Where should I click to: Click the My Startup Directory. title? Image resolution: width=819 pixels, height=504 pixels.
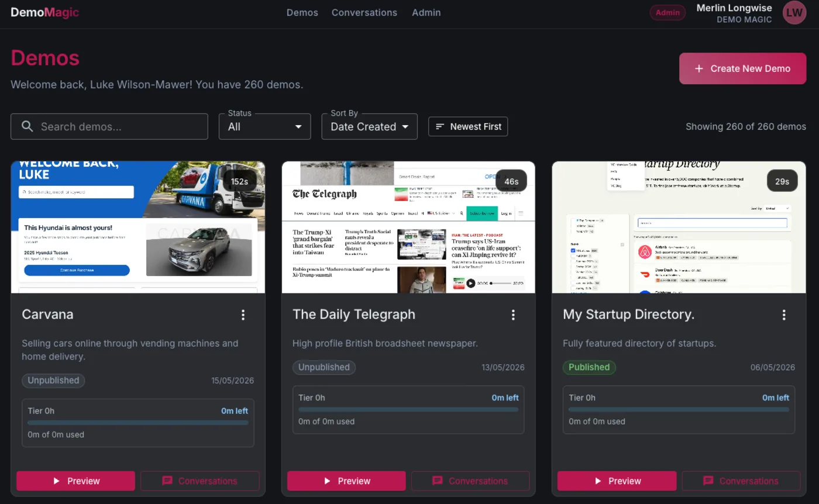(629, 315)
